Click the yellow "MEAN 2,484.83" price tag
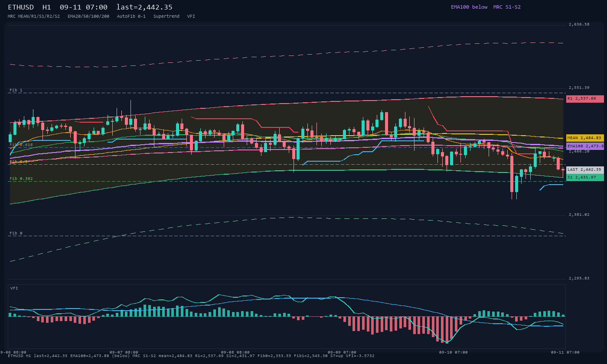Viewport: 607px width, 364px height. point(585,138)
